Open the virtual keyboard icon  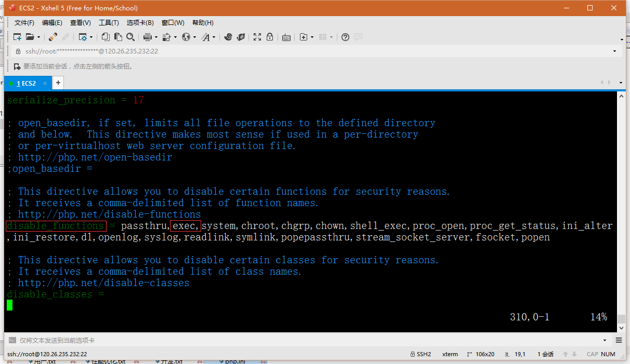pos(286,37)
